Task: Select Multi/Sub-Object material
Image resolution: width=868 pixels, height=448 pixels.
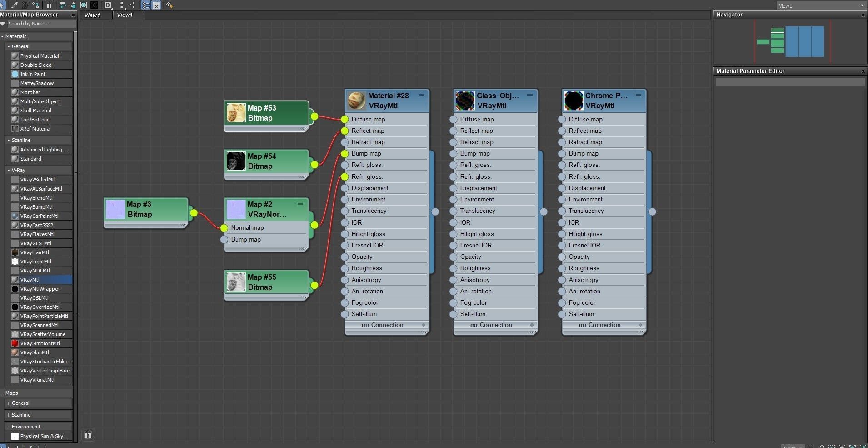Action: click(42, 101)
